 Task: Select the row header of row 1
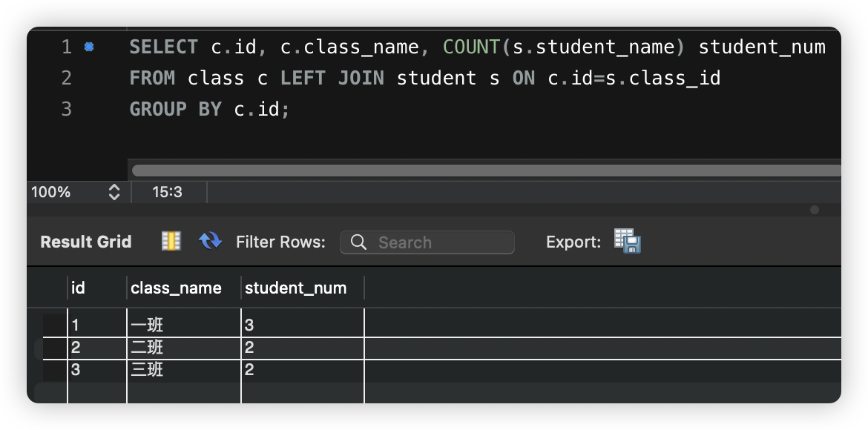coord(54,325)
